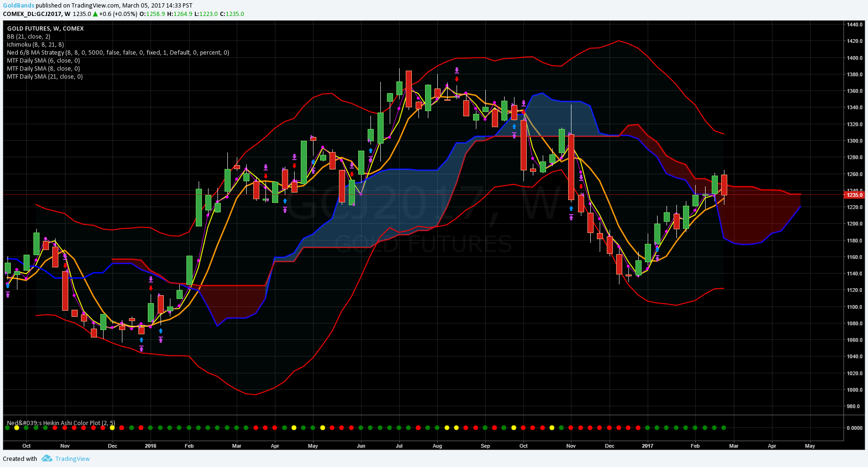
Task: Click the low value L:1223.0 in header
Action: (206, 14)
